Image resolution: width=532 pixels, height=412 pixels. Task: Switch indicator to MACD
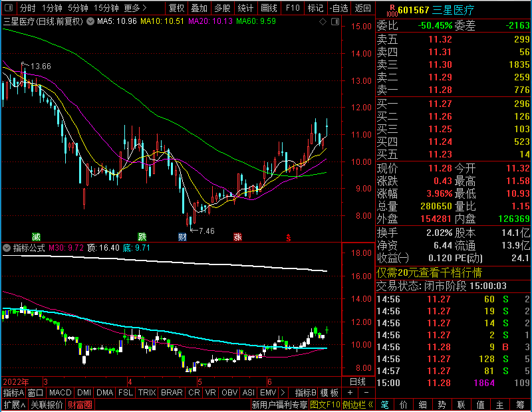(x=61, y=393)
